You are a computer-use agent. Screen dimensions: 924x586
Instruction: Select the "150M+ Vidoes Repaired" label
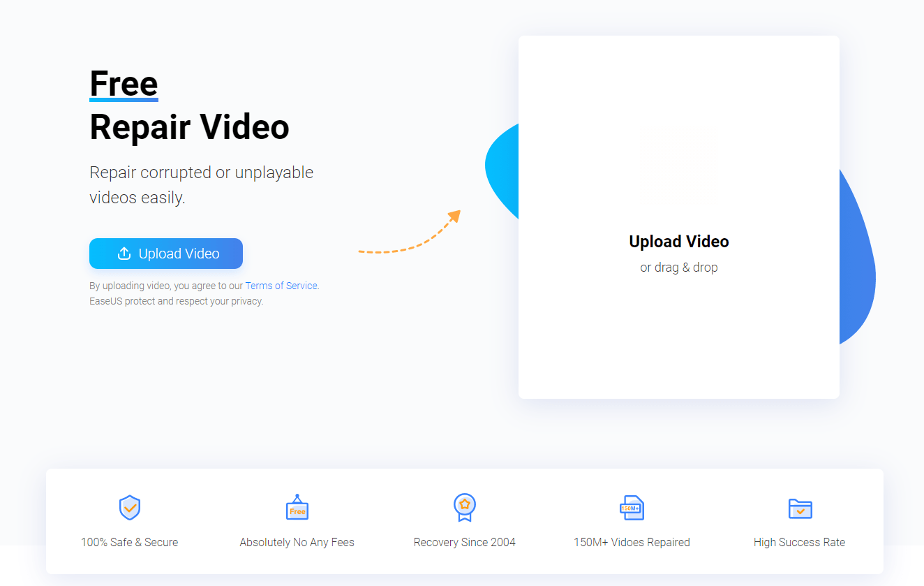(632, 542)
